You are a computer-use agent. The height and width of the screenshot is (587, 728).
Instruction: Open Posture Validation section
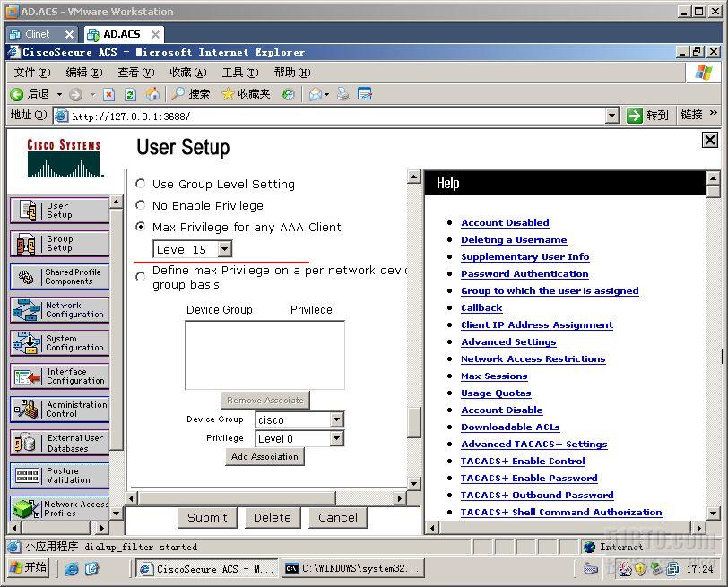[x=59, y=476]
